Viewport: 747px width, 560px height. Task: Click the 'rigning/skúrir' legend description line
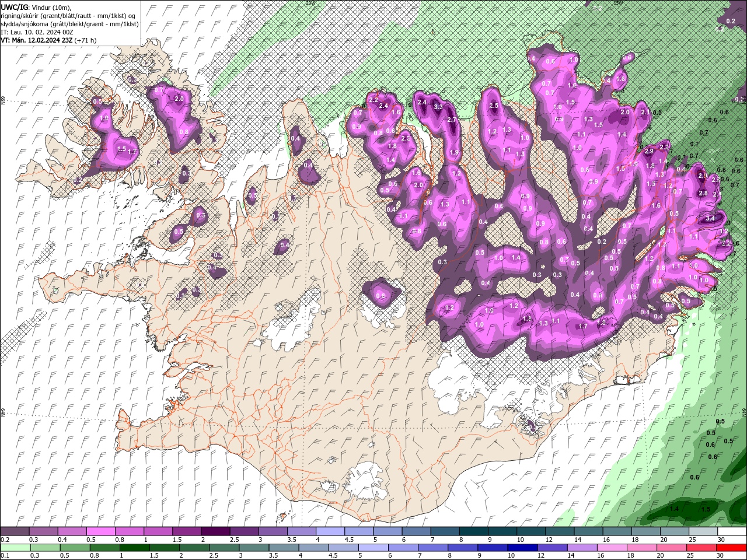(x=69, y=16)
